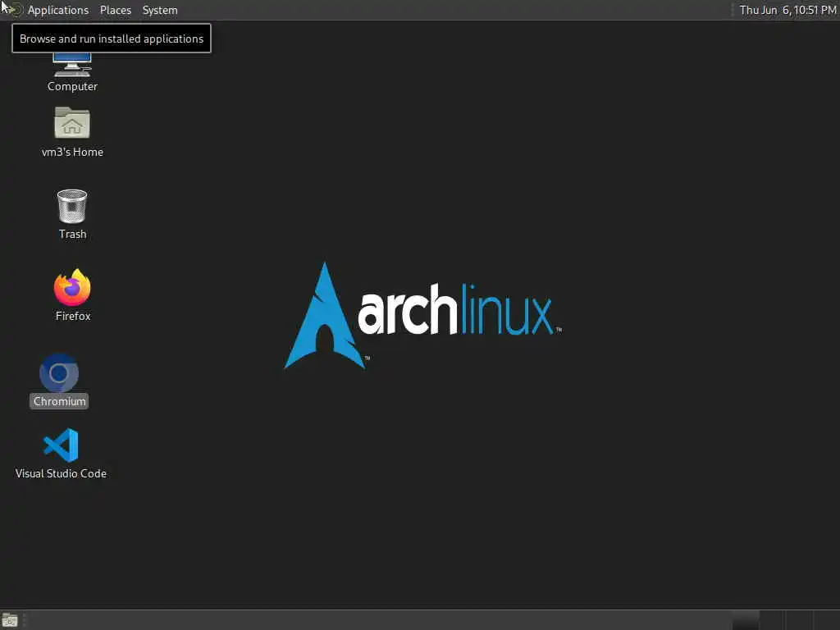The image size is (840, 630).
Task: Open the Applications menu
Action: click(58, 10)
